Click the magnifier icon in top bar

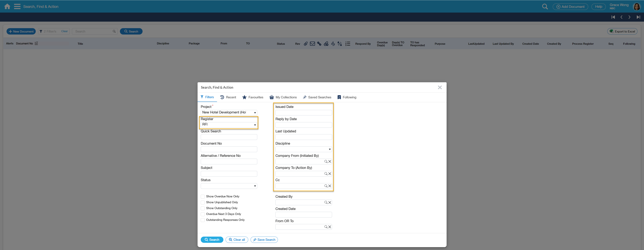pos(545,7)
